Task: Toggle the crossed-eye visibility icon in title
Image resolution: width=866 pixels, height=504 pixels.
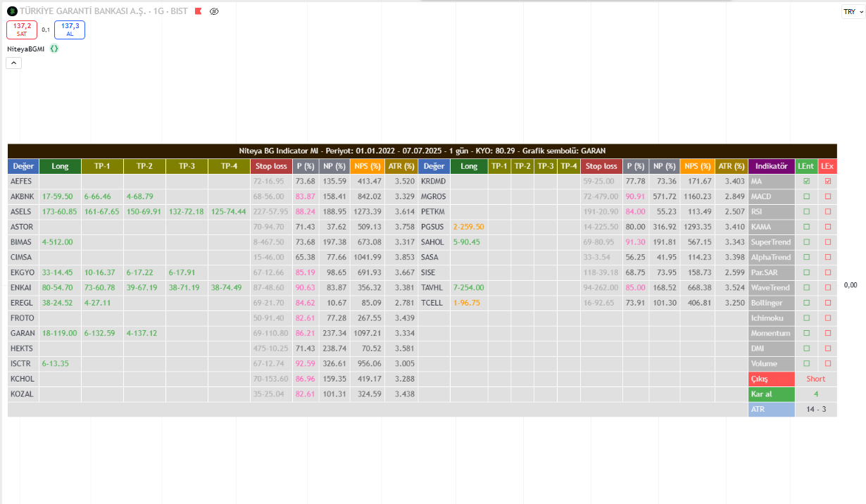Action: (214, 11)
